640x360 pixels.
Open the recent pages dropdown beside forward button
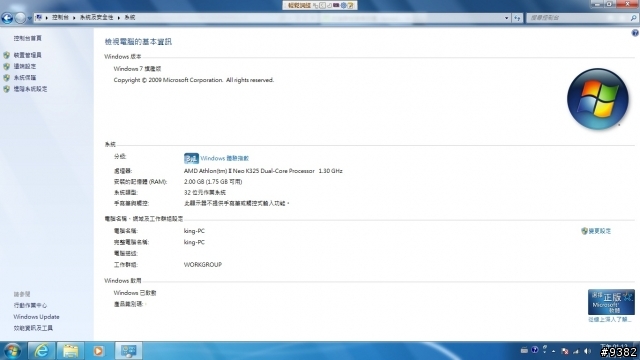coord(29,18)
